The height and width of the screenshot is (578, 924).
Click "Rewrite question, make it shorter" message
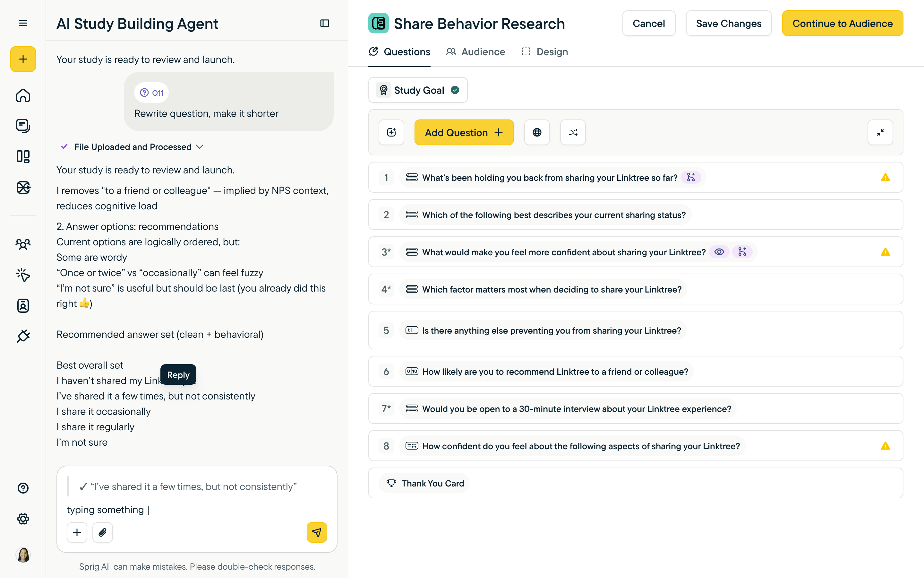point(206,114)
